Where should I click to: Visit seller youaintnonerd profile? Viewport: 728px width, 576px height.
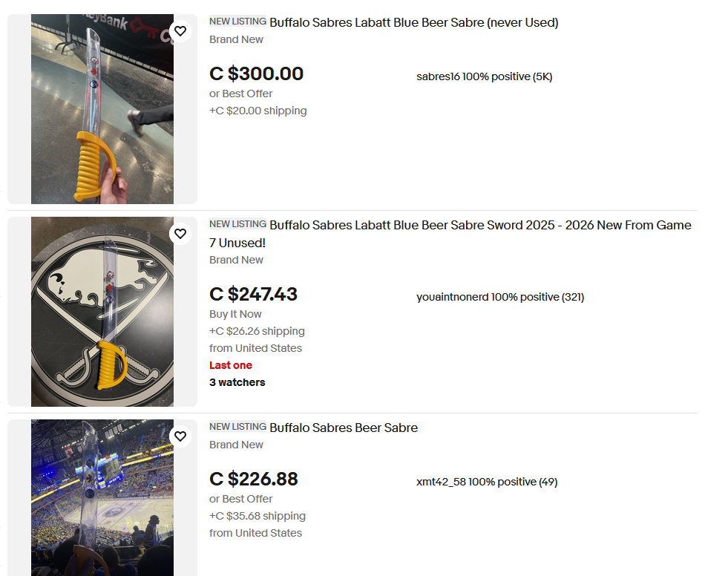click(452, 297)
